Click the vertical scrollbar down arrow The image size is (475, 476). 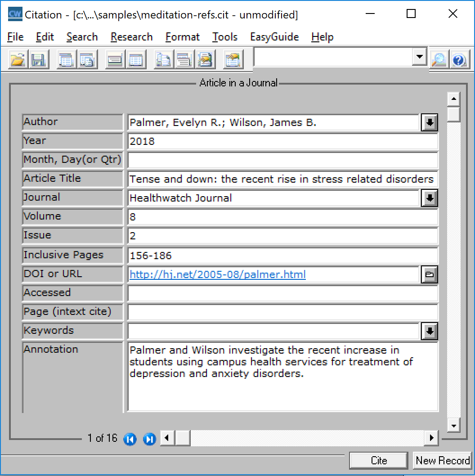pyautogui.click(x=453, y=424)
